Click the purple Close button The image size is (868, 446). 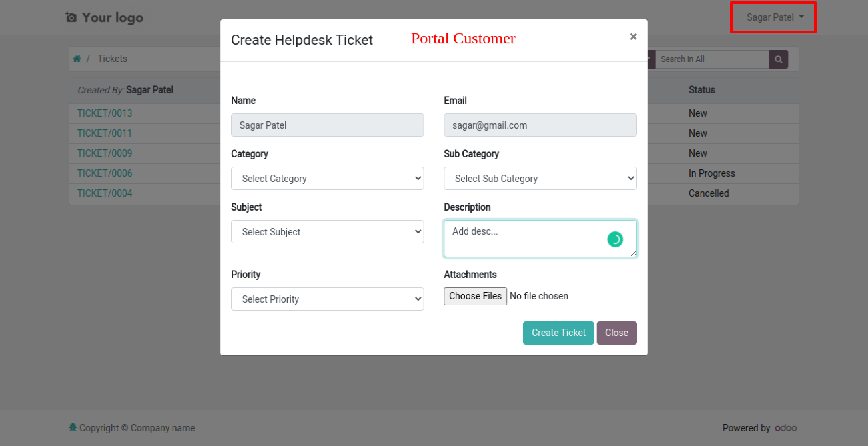click(x=616, y=333)
